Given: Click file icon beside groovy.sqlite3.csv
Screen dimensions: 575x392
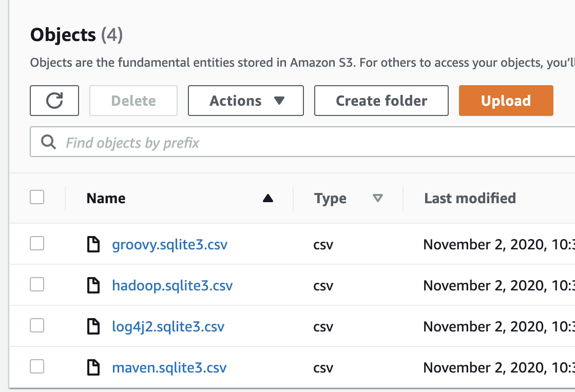Looking at the screenshot, I should click(93, 245).
